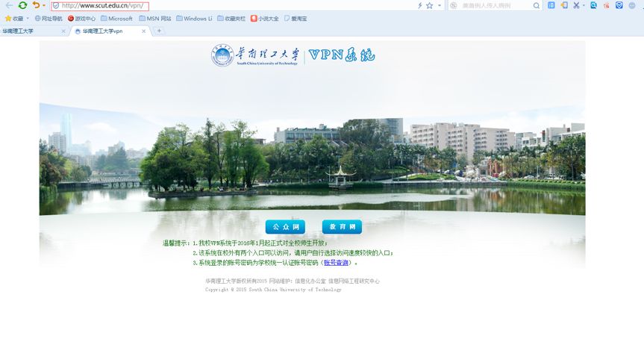Image resolution: width=644 pixels, height=342 pixels.
Task: Click the magnifier search icon
Action: pos(537,6)
